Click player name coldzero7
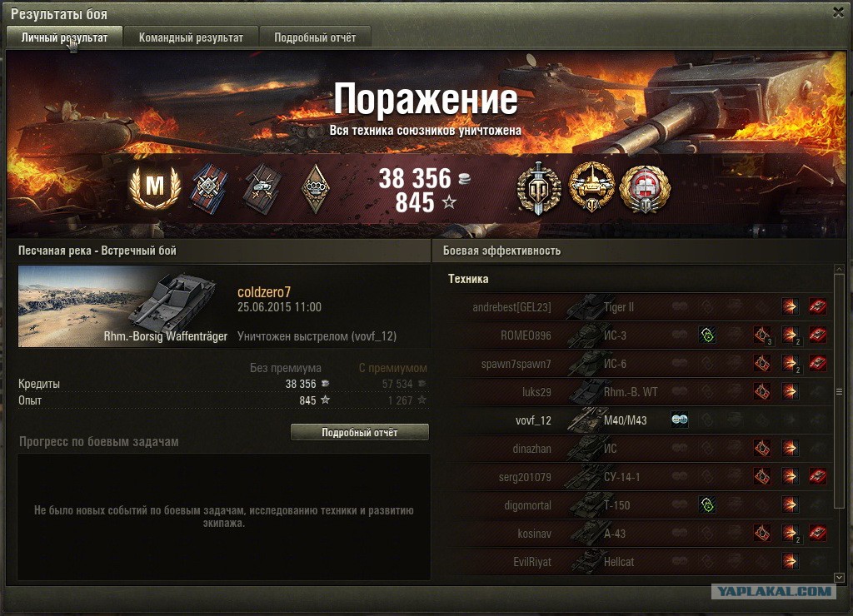Image resolution: width=853 pixels, height=616 pixels. 264,292
